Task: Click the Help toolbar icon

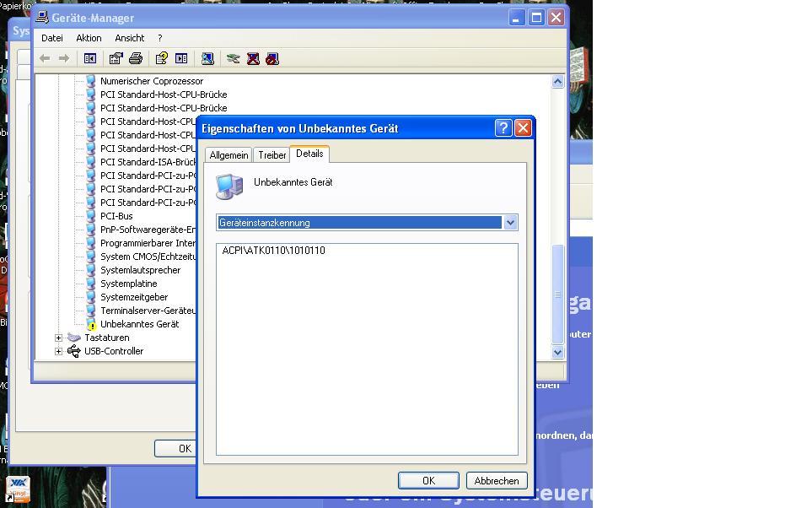Action: coord(161,58)
